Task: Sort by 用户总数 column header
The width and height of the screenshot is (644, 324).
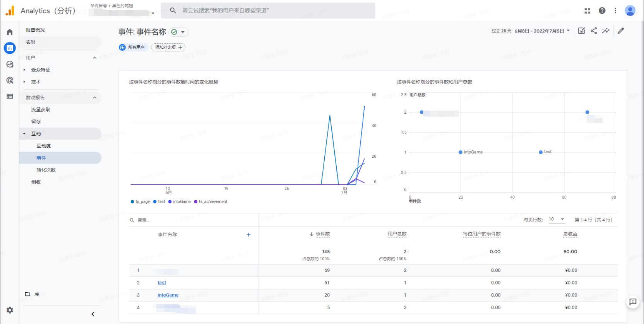Action: 397,234
